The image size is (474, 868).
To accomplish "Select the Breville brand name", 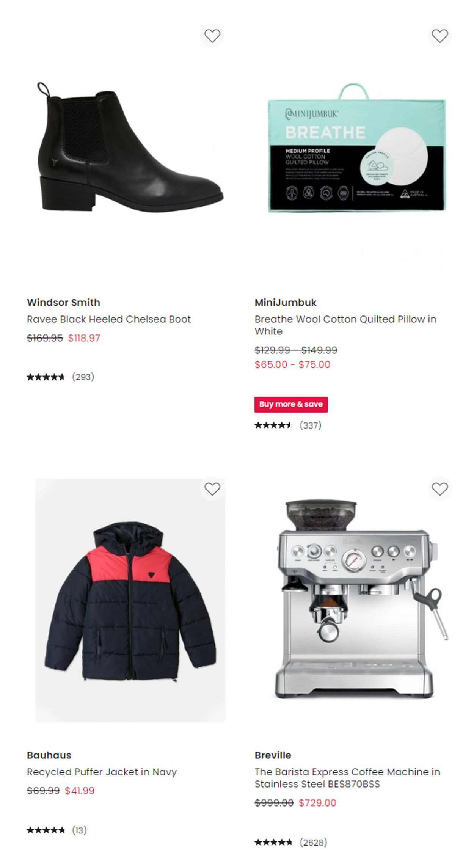I will tap(273, 755).
